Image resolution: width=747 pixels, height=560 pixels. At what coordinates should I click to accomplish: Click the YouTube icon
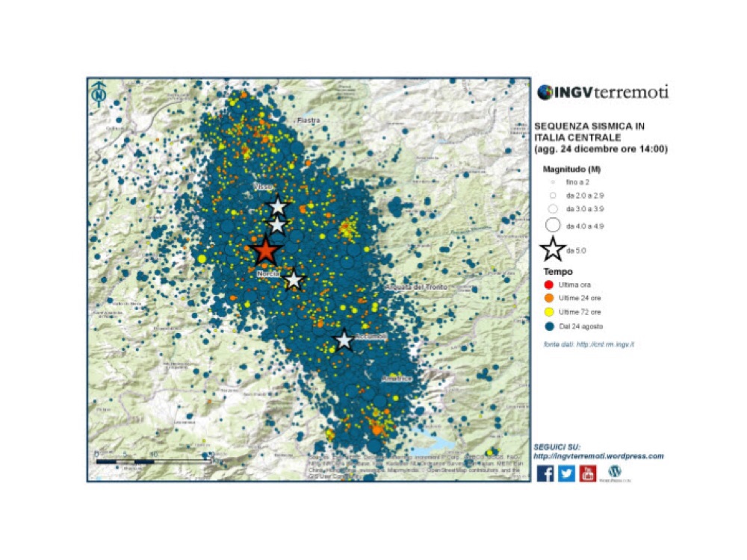click(587, 473)
